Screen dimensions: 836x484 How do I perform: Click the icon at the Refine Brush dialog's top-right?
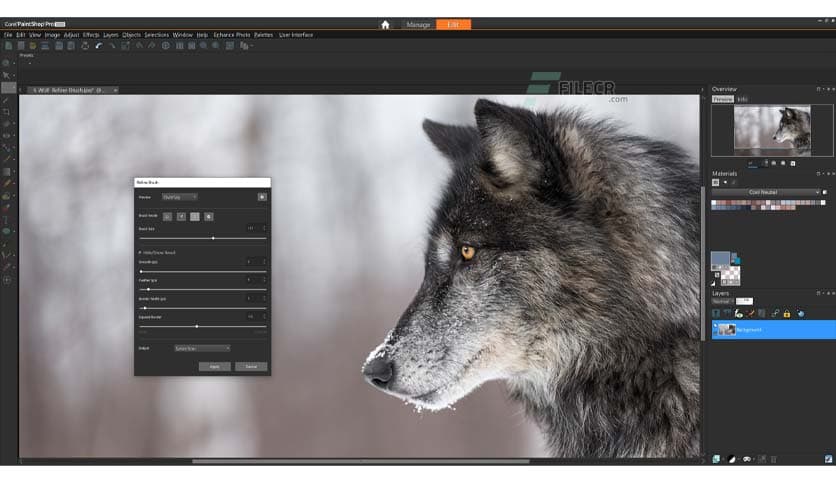pos(262,197)
